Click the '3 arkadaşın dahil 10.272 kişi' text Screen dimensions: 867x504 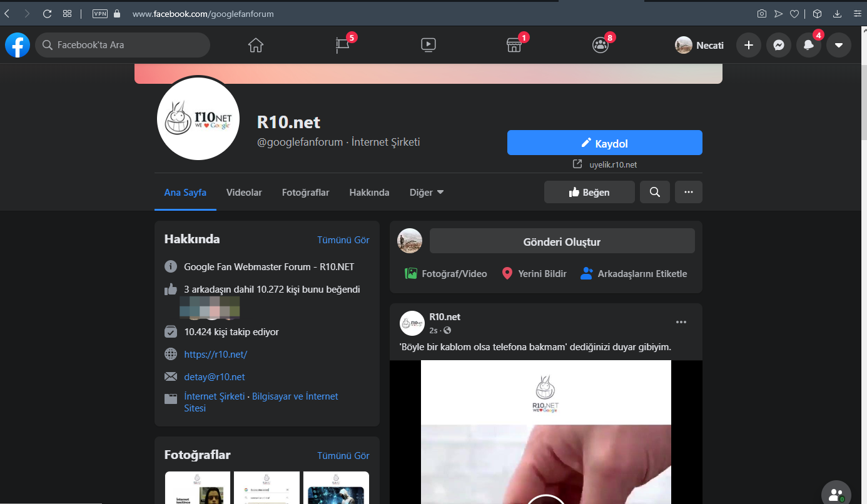(272, 290)
